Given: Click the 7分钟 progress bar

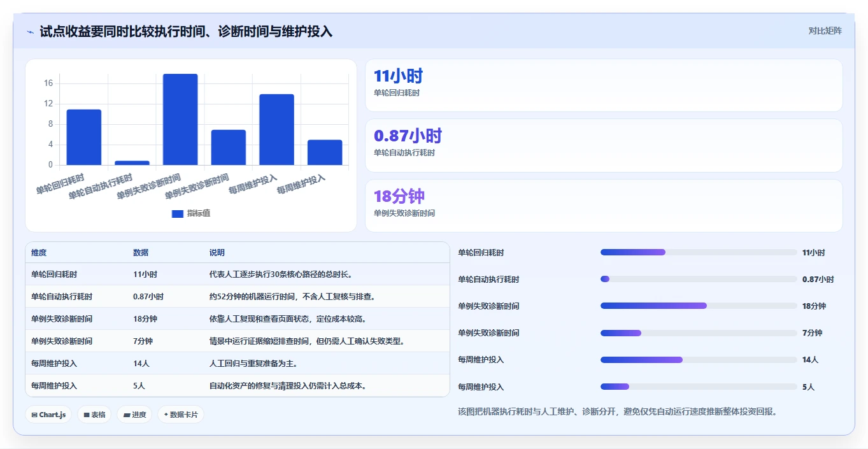Looking at the screenshot, I should tap(699, 332).
